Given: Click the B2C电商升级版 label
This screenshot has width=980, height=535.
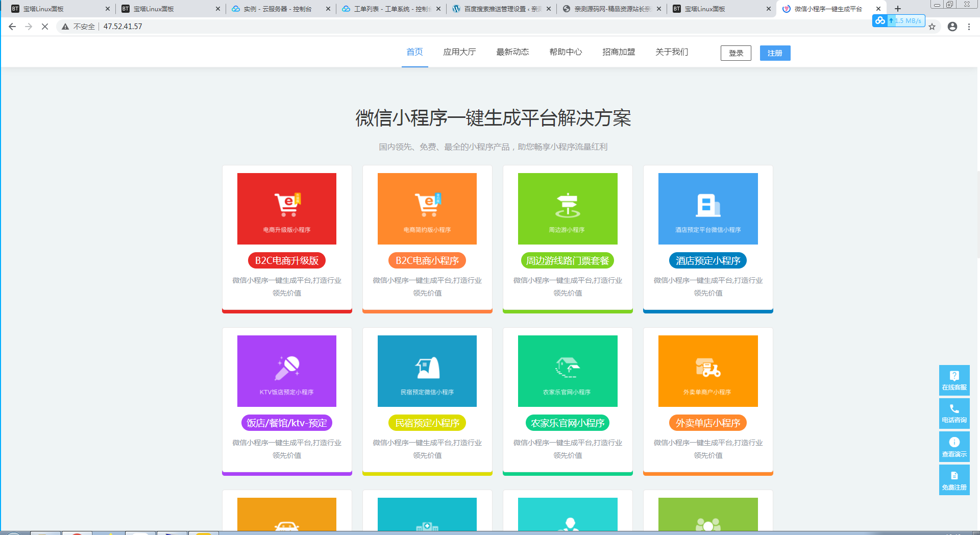Looking at the screenshot, I should point(287,261).
